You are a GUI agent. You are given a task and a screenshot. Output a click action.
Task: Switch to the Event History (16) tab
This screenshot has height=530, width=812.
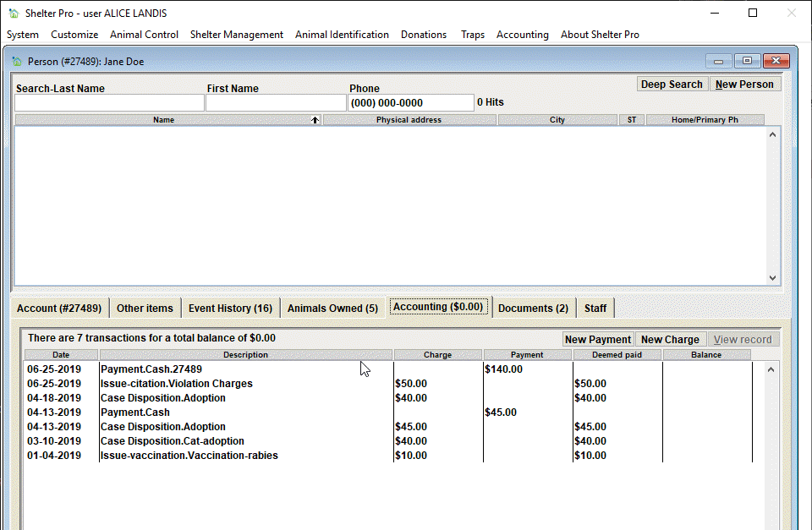[x=230, y=309]
